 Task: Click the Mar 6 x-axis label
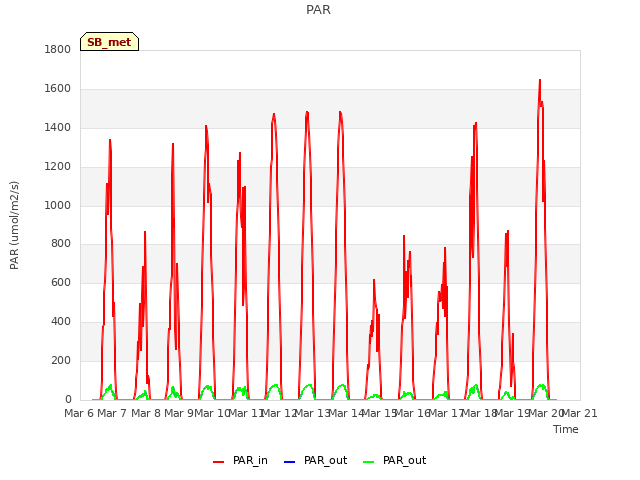[79, 413]
